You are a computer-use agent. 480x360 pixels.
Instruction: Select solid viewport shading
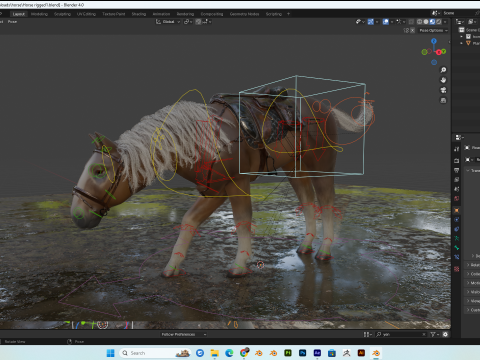pyautogui.click(x=426, y=22)
